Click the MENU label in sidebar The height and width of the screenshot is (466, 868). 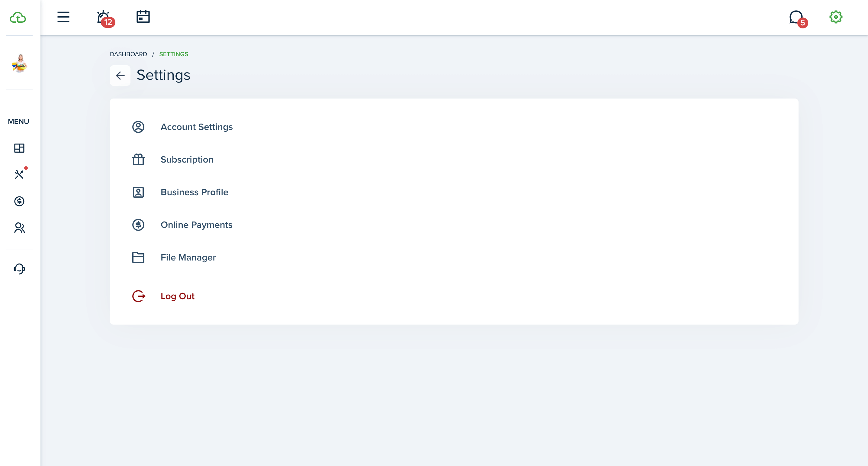18,121
